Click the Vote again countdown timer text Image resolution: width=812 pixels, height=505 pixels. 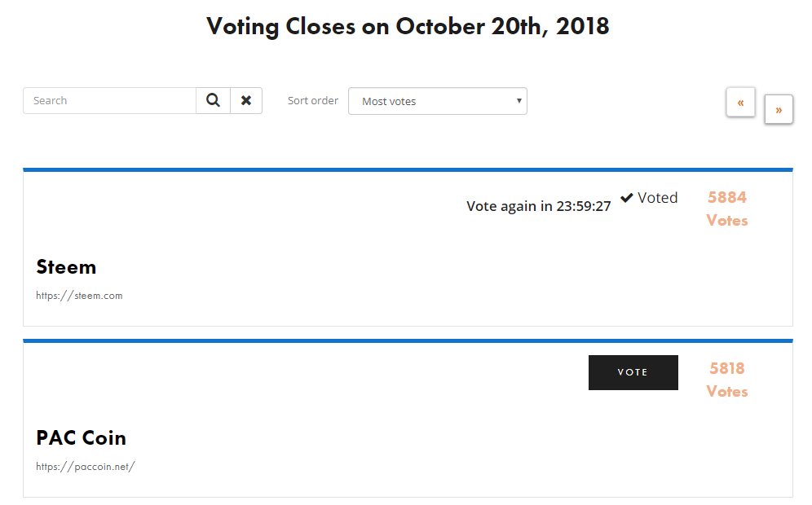(x=538, y=206)
